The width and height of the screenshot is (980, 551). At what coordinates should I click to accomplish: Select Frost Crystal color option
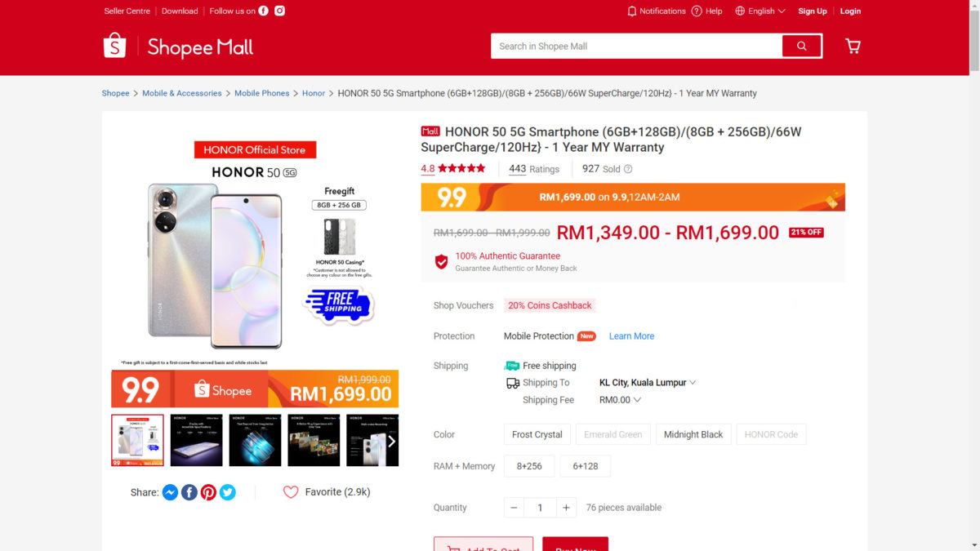(537, 434)
